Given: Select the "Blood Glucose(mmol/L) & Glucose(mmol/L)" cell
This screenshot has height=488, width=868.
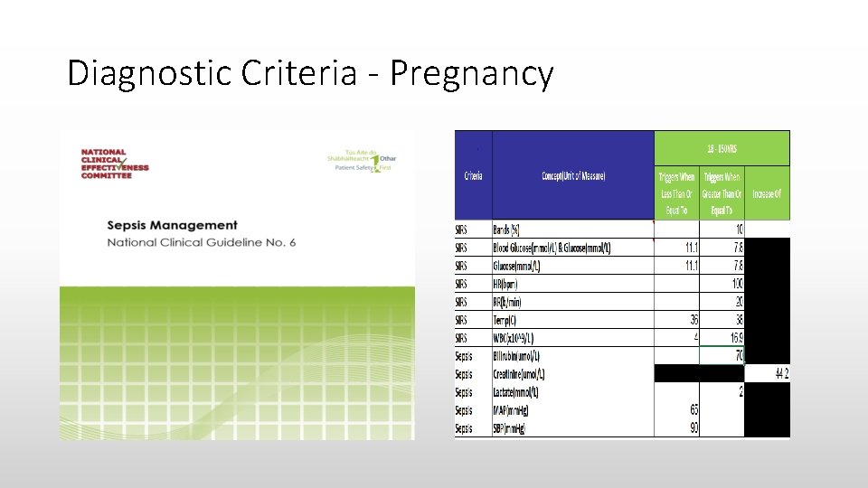Looking at the screenshot, I should [573, 248].
